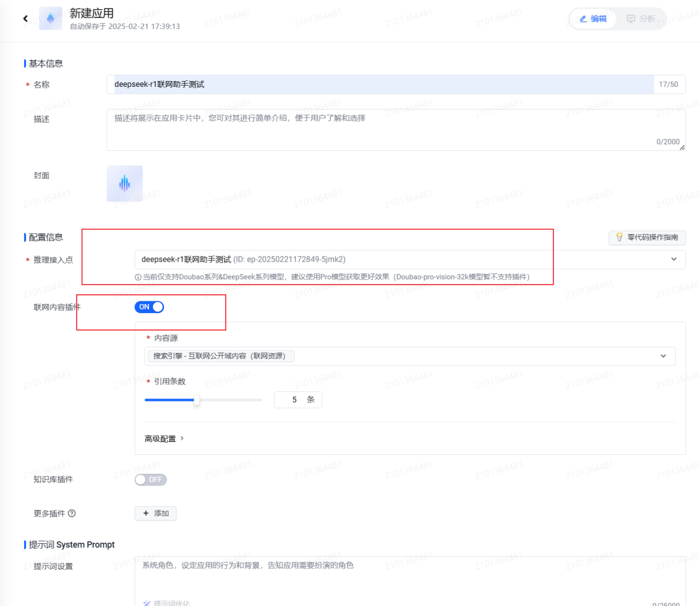Click the pencil icon in 编辑 tab
700x606 pixels.
tap(583, 19)
